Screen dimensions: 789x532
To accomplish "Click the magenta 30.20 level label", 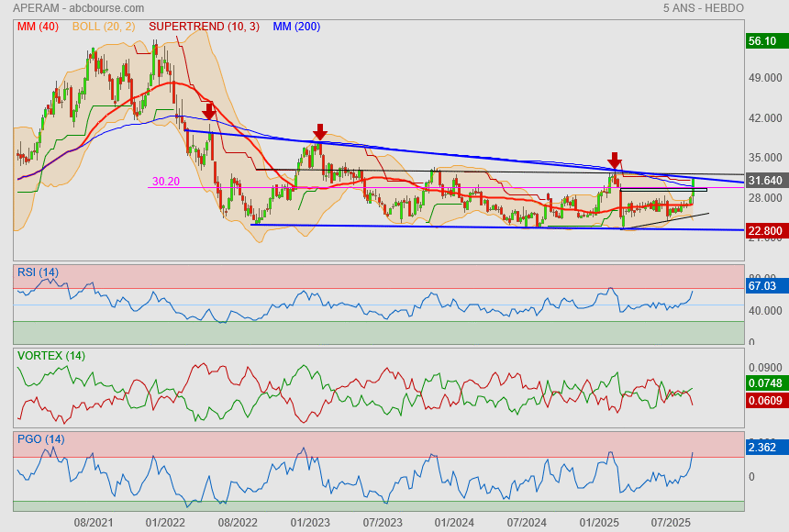I will pos(165,182).
